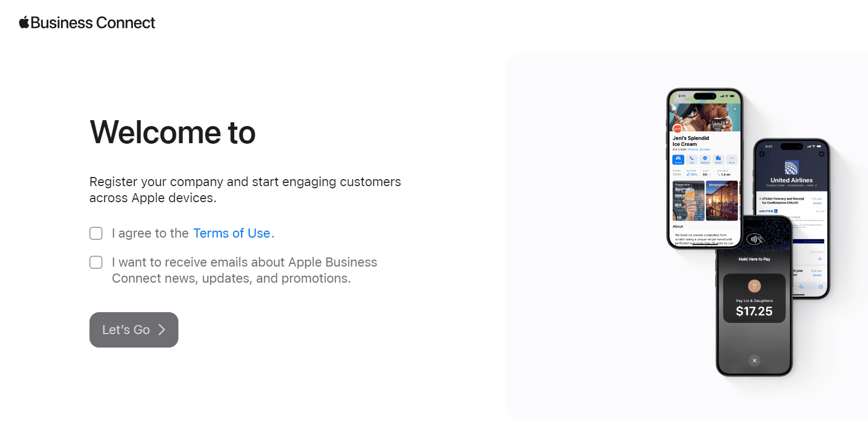Tap the Call icon for Jeni's Splendid Ice Cream
Viewport: 868px width, 428px height.
[691, 160]
